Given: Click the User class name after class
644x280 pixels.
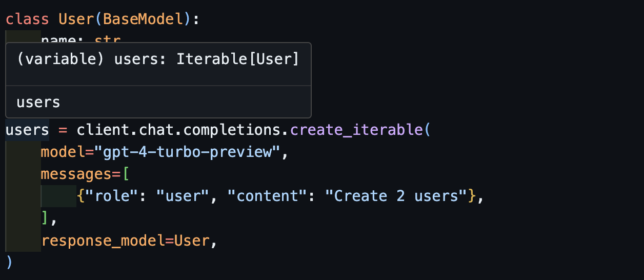Looking at the screenshot, I should (x=76, y=19).
